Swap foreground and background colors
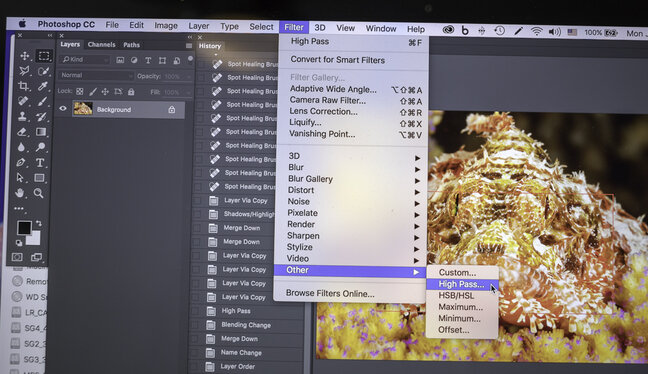Image resolution: width=648 pixels, height=374 pixels. pos(39,223)
